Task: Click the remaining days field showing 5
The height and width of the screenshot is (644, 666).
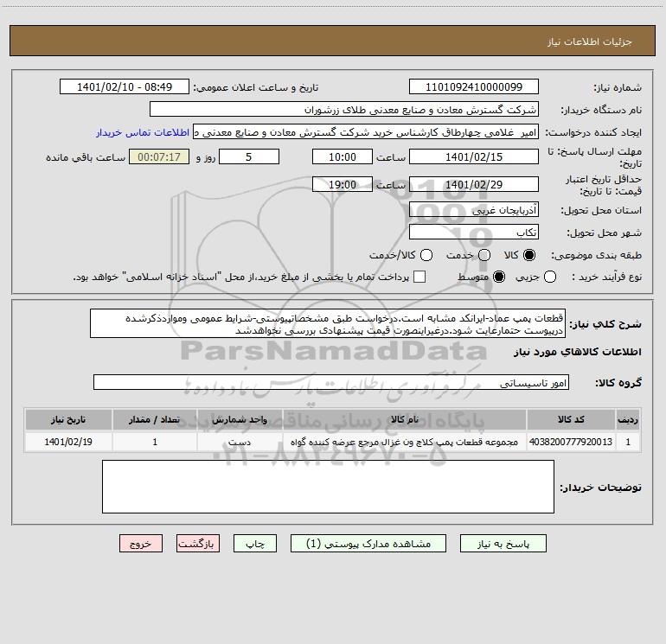Action: point(249,156)
